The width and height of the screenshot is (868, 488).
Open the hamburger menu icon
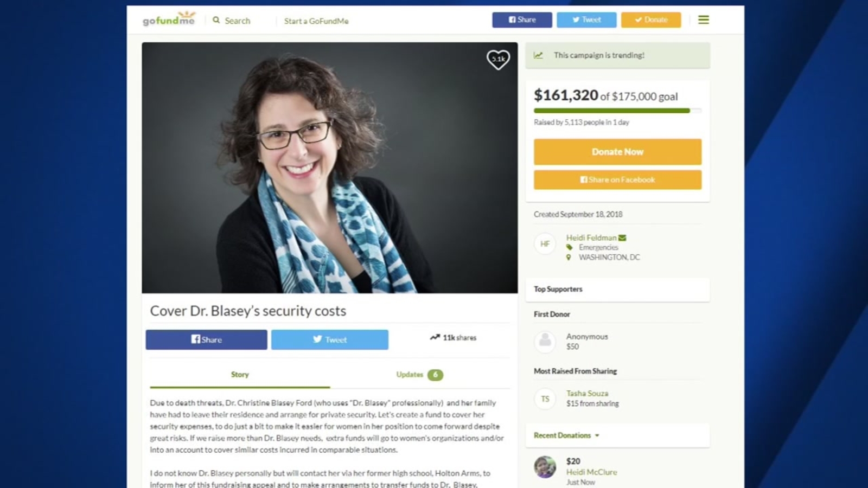click(704, 20)
